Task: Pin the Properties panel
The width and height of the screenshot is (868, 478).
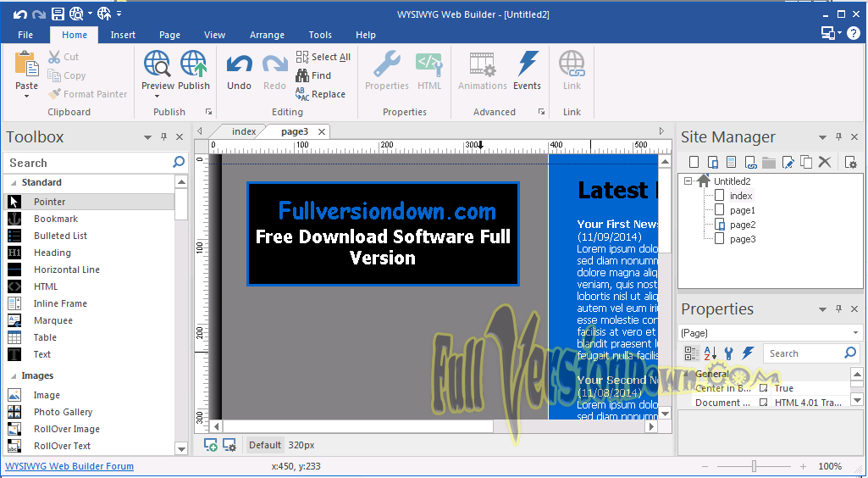Action: pyautogui.click(x=838, y=308)
